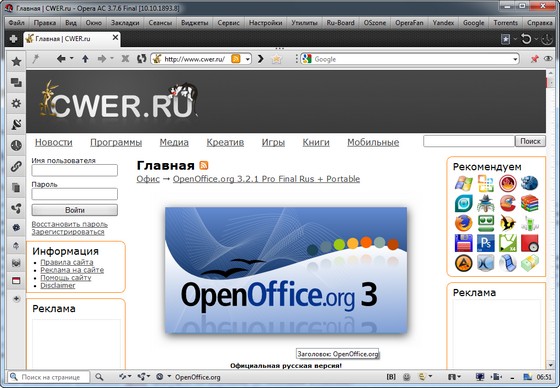The image size is (560, 388).
Task: Click the Офис category link
Action: pyautogui.click(x=148, y=179)
